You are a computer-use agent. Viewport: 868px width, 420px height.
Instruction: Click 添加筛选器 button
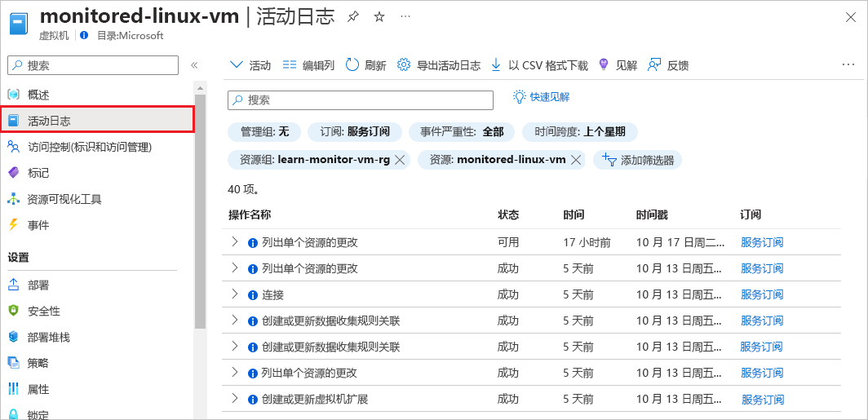point(637,160)
